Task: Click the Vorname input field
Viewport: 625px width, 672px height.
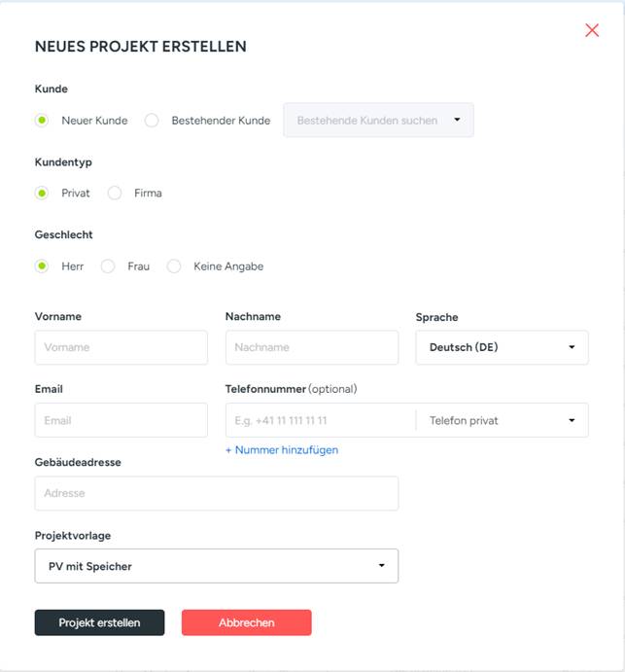Action: coord(121,347)
